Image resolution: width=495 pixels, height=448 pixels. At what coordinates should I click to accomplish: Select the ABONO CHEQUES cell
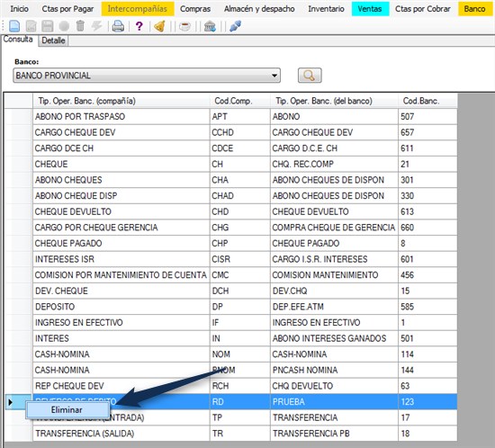click(121, 180)
